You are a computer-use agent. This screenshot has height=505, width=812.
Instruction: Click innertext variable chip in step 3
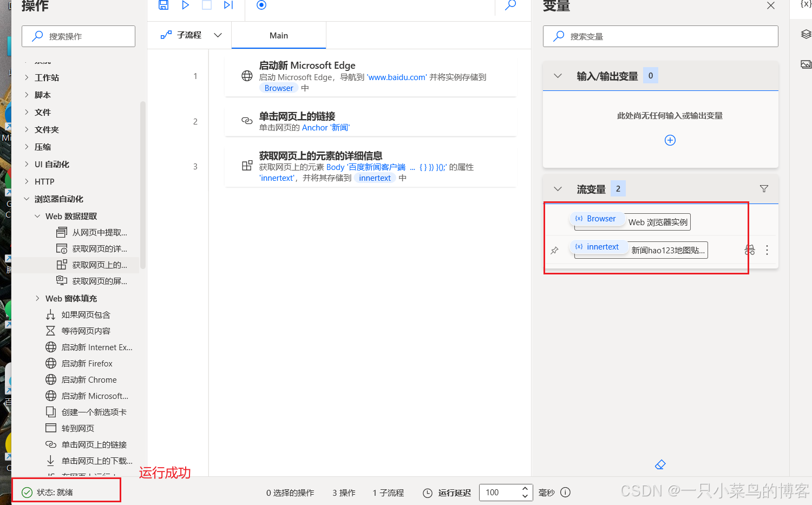pyautogui.click(x=375, y=178)
